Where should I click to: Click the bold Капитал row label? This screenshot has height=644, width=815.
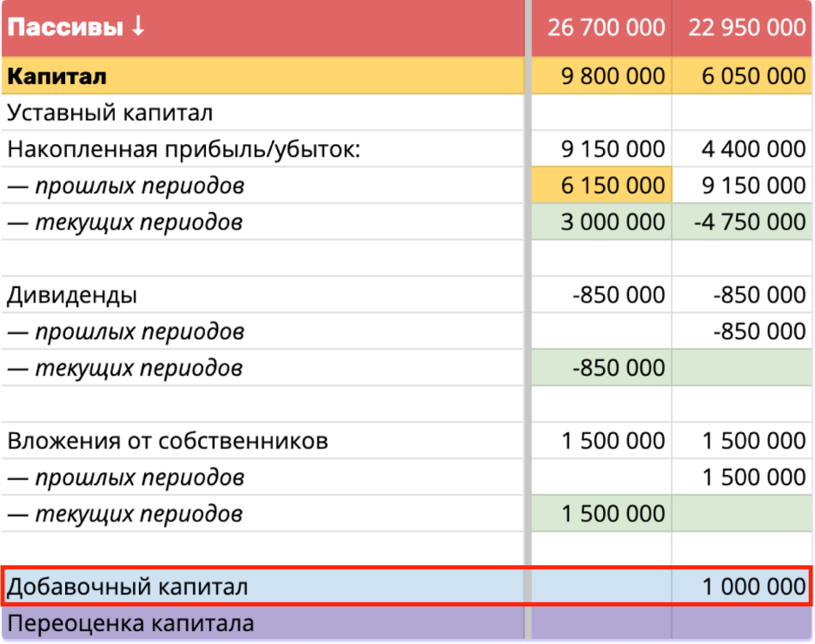(57, 76)
